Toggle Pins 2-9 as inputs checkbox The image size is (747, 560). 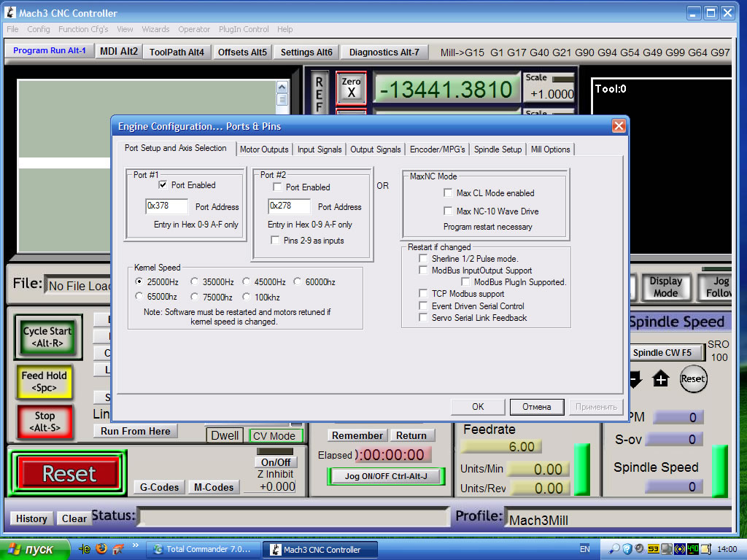[x=275, y=240]
